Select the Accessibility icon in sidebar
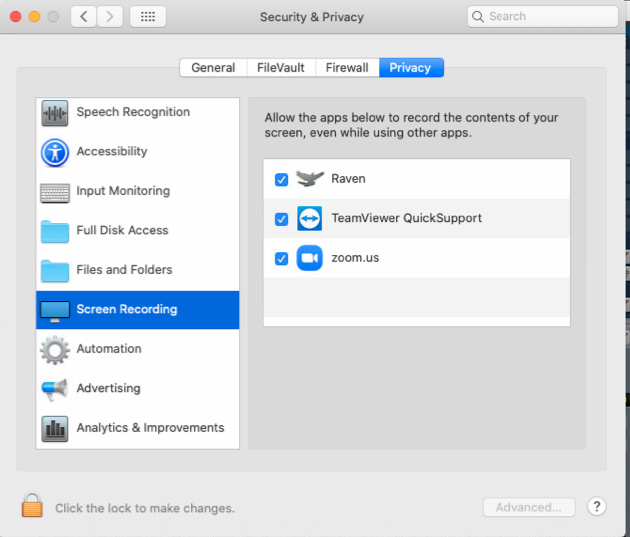Screen dimensions: 630x537 55,152
